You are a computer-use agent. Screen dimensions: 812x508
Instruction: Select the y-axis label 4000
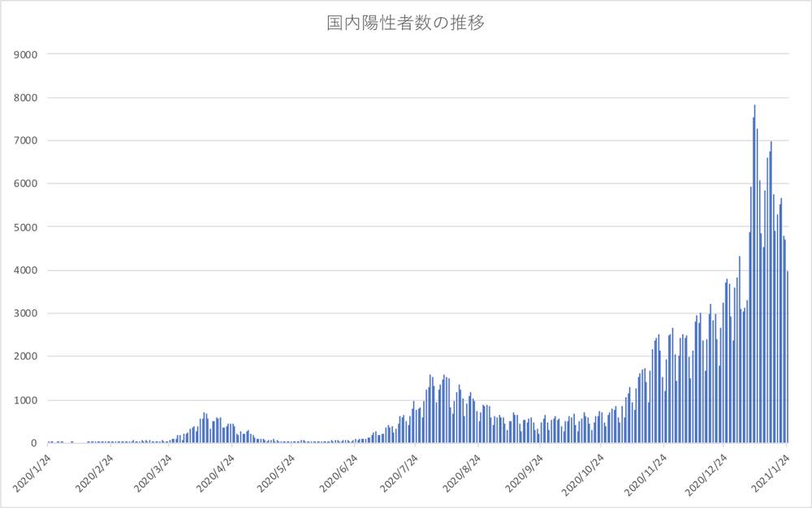tap(26, 270)
